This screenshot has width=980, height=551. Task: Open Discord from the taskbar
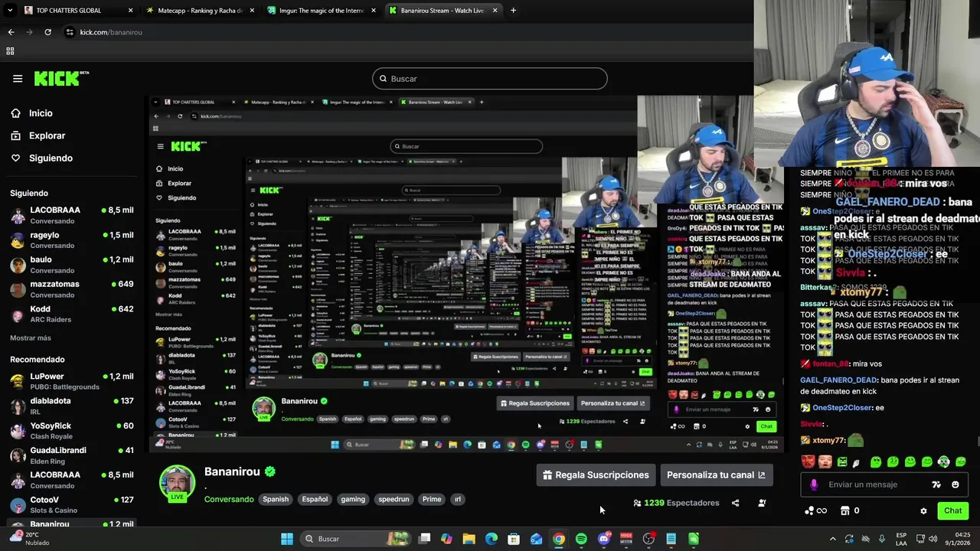603,539
